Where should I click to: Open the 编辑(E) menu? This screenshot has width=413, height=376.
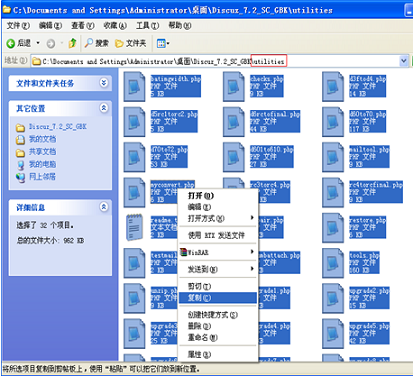point(50,25)
